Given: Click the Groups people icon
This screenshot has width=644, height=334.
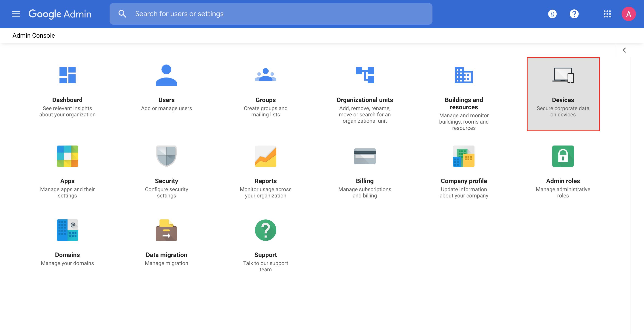Looking at the screenshot, I should click(265, 75).
